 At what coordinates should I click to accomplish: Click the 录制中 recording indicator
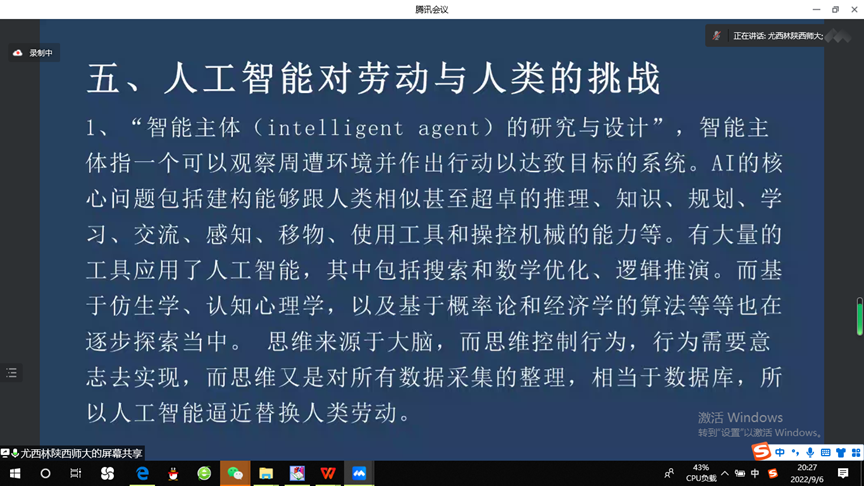(x=34, y=53)
